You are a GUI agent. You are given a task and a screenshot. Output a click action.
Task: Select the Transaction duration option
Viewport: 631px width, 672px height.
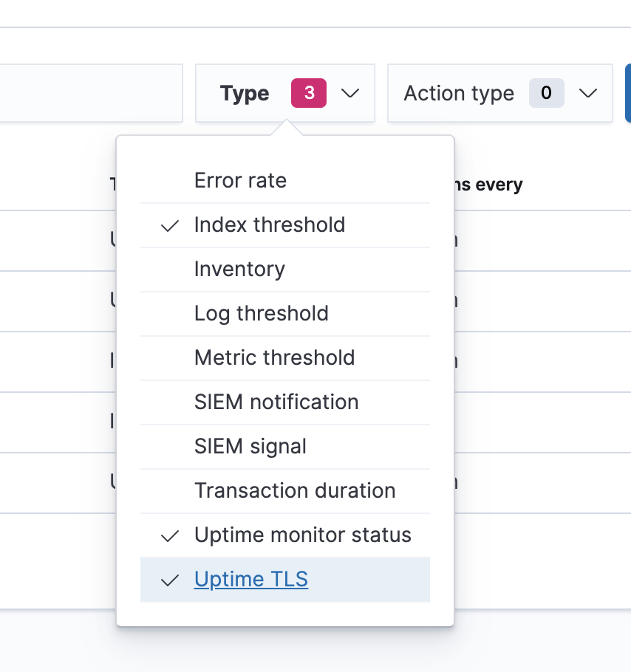pyautogui.click(x=294, y=490)
